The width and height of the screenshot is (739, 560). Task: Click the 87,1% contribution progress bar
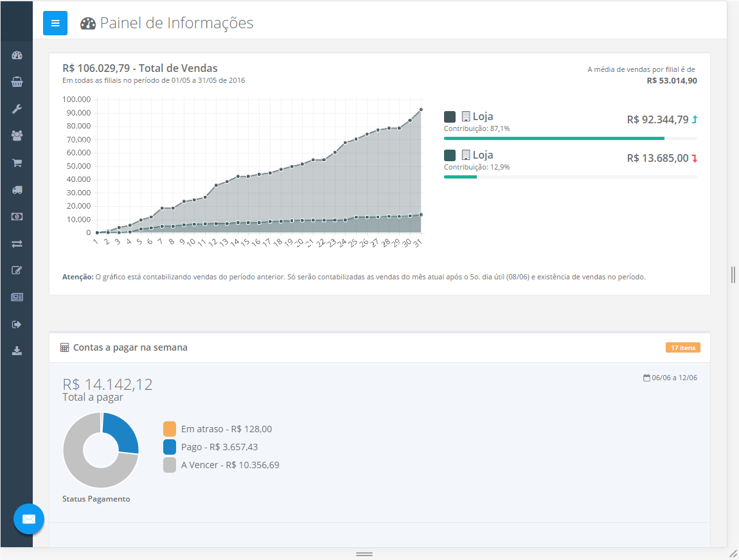[570, 139]
